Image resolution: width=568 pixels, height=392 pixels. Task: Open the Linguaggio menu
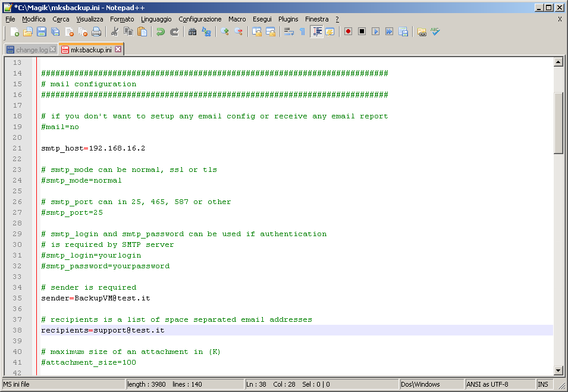click(x=156, y=19)
